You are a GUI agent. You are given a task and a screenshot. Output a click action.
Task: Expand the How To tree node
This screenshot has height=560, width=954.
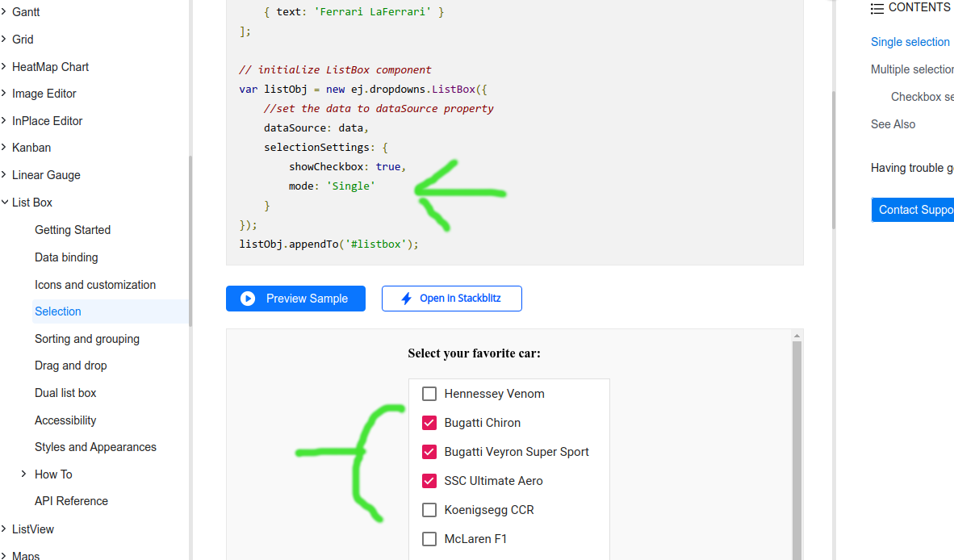click(x=23, y=474)
